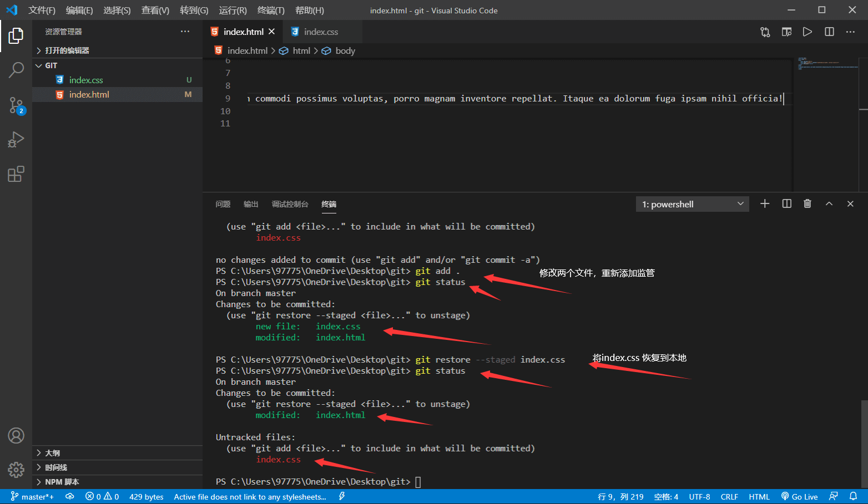Split the editor to the right
868x504 pixels.
829,32
